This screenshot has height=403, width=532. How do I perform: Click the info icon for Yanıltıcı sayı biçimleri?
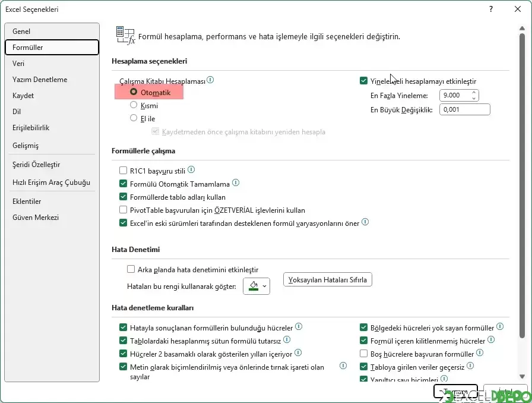tap(444, 378)
